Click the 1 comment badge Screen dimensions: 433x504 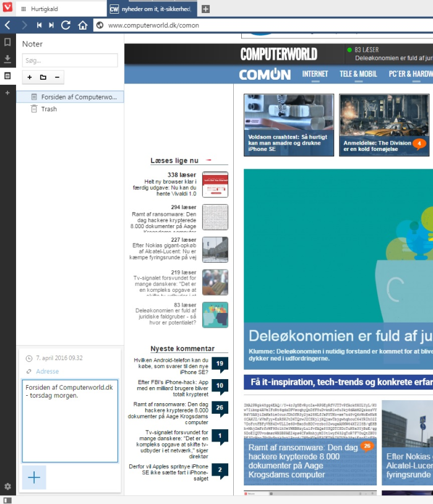pos(220,436)
